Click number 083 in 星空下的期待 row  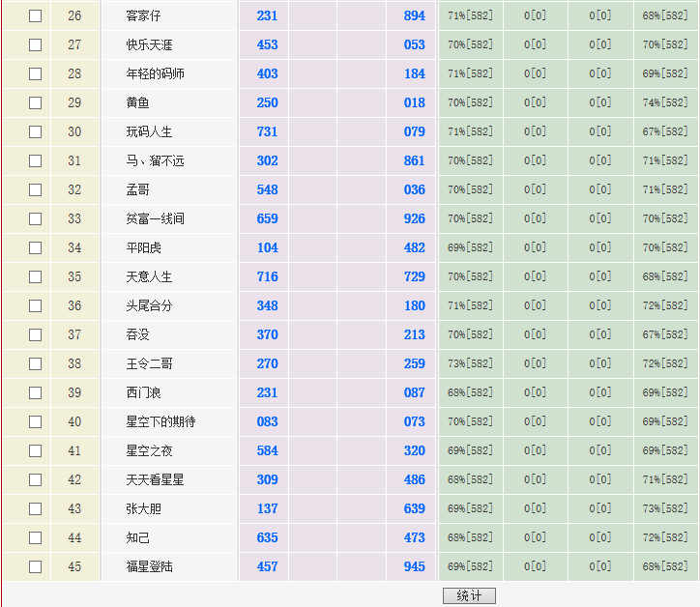coord(267,422)
